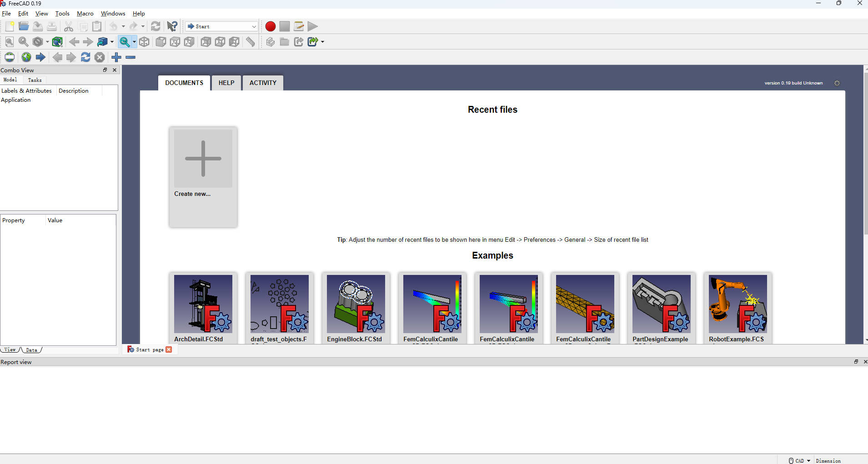
Task: Click the highlighted Zoom magnifier icon
Action: coord(125,42)
